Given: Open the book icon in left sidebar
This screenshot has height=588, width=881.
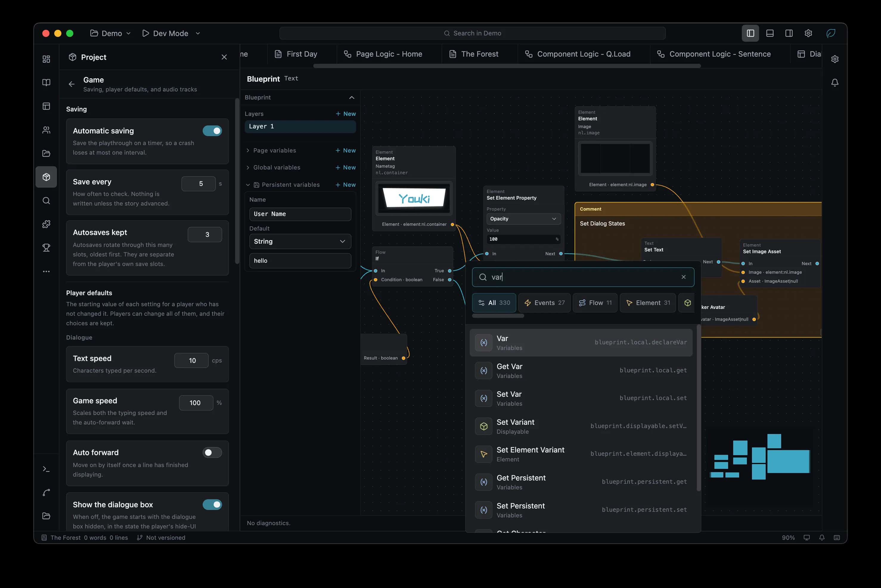Looking at the screenshot, I should (x=46, y=83).
